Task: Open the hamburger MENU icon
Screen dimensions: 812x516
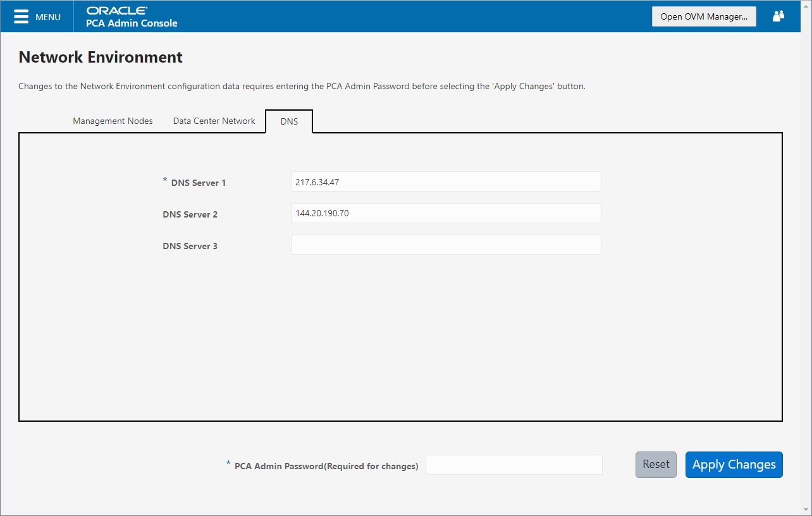Action: [x=22, y=16]
